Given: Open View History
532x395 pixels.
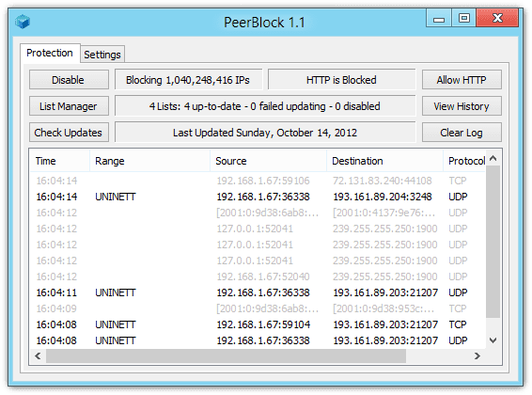Looking at the screenshot, I should [462, 106].
